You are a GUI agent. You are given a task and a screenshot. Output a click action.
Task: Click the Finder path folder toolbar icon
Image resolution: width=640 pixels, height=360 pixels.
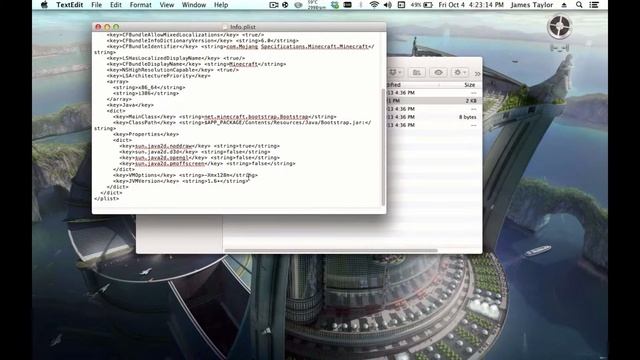[x=416, y=73]
